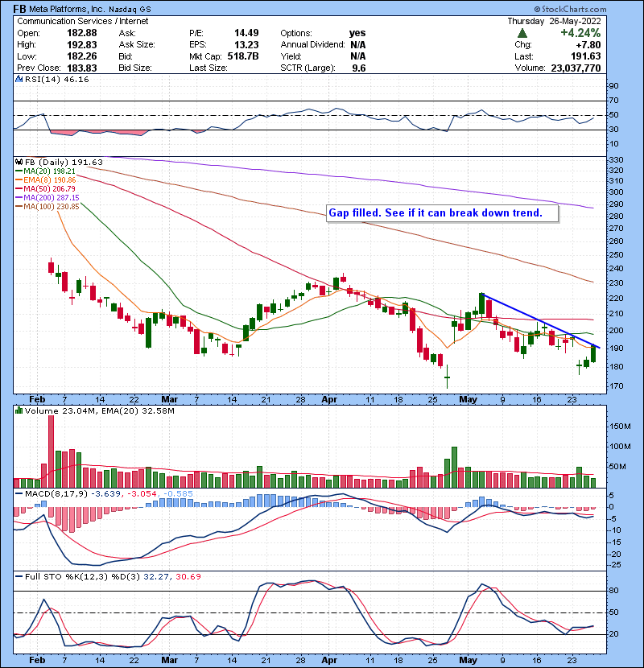
Task: Click the stochastic %K value 32.27
Action: [156, 577]
